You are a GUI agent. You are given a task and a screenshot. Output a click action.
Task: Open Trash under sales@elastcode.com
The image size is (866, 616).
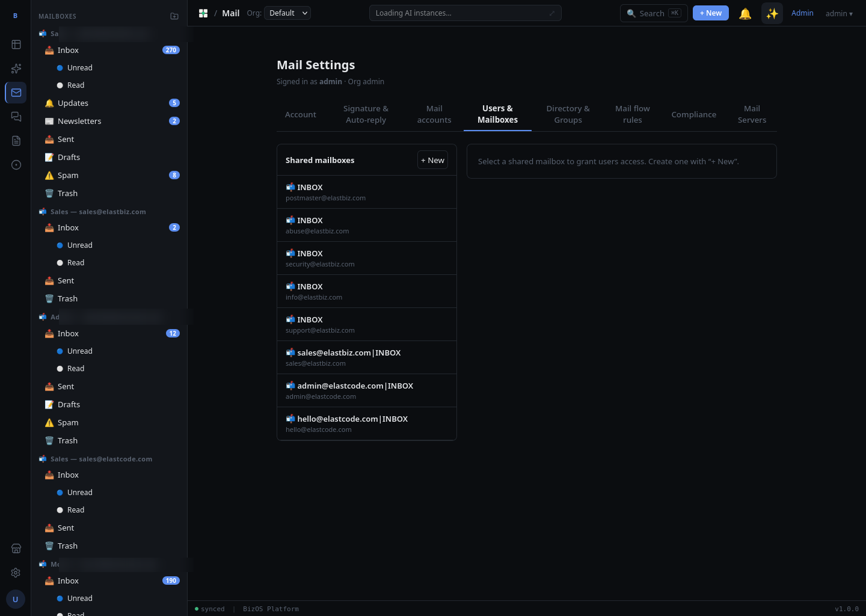pos(109,546)
